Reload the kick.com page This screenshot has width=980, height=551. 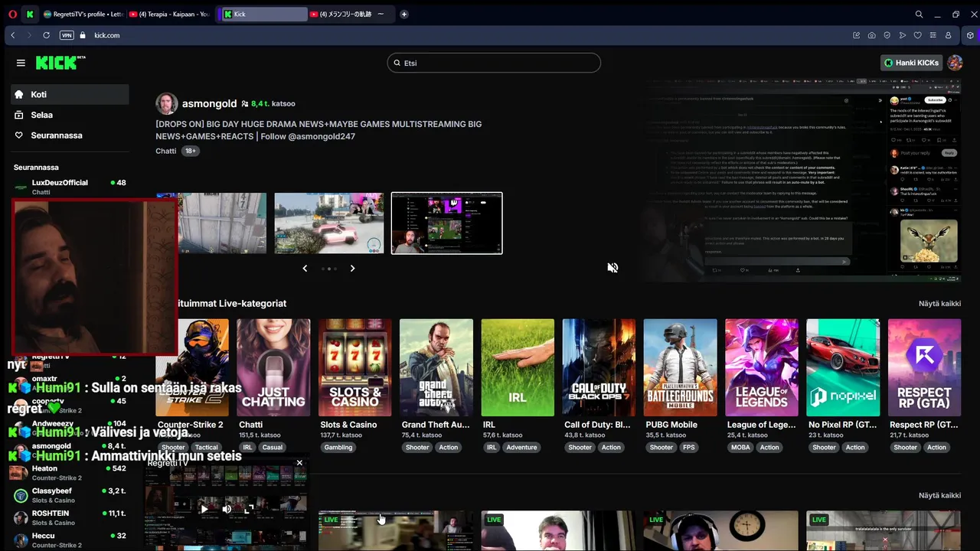pyautogui.click(x=46, y=35)
